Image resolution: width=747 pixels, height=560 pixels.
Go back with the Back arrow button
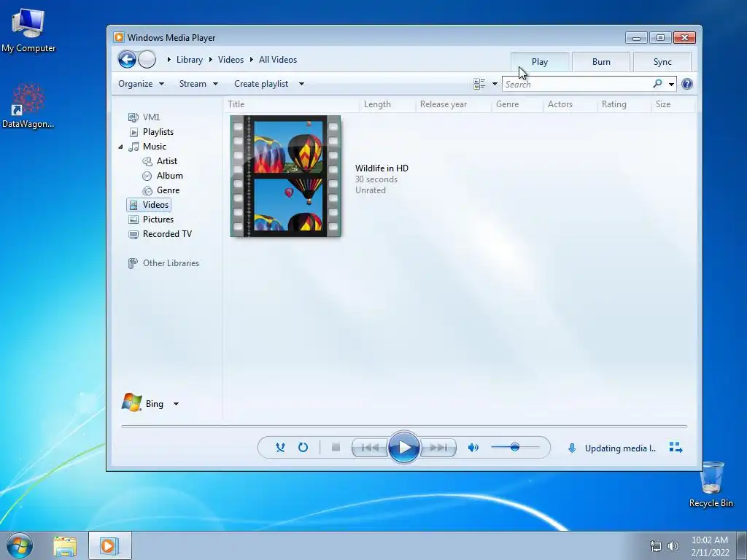pyautogui.click(x=127, y=60)
